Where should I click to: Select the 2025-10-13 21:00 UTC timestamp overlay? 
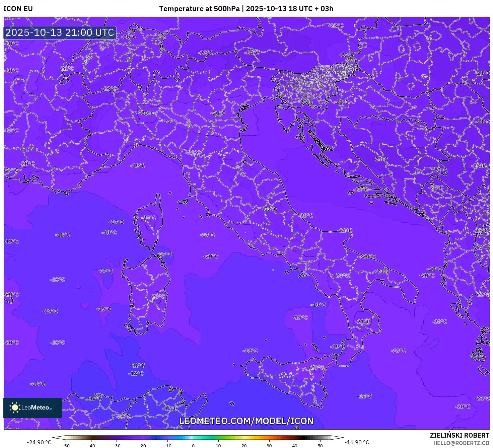[x=60, y=33]
